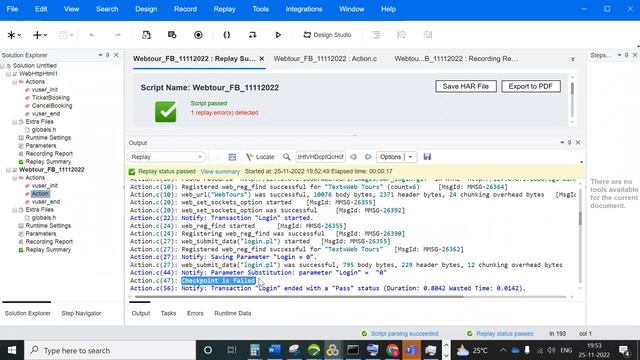This screenshot has height=360, width=640.
Task: Pin the Output panel
Action: click(x=570, y=142)
